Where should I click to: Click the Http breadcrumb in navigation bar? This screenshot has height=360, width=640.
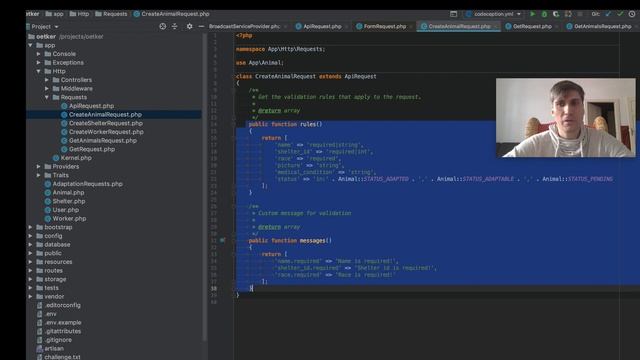point(79,14)
